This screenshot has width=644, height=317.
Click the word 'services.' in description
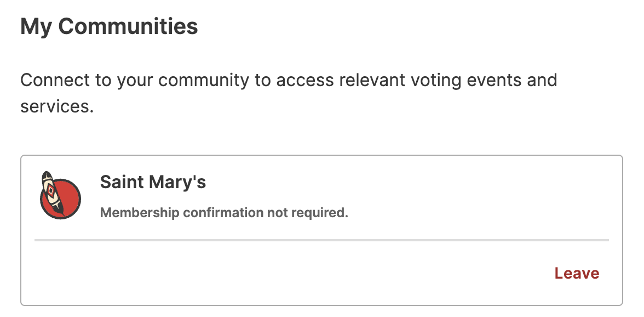57,106
